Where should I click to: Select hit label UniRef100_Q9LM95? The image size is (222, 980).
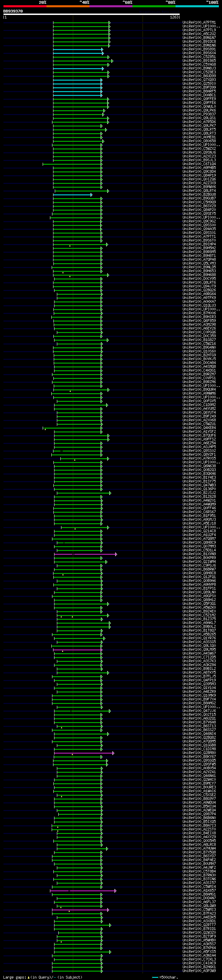pos(199,649)
